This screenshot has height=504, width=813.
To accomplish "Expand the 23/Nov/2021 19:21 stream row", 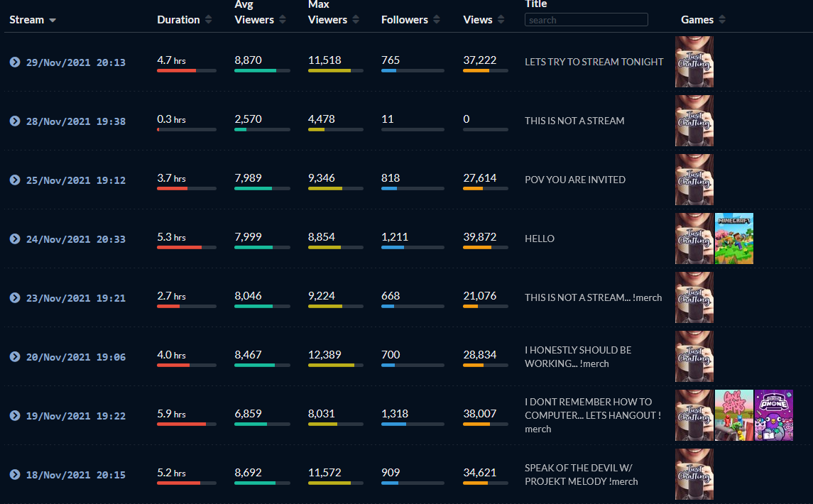I will (x=14, y=297).
